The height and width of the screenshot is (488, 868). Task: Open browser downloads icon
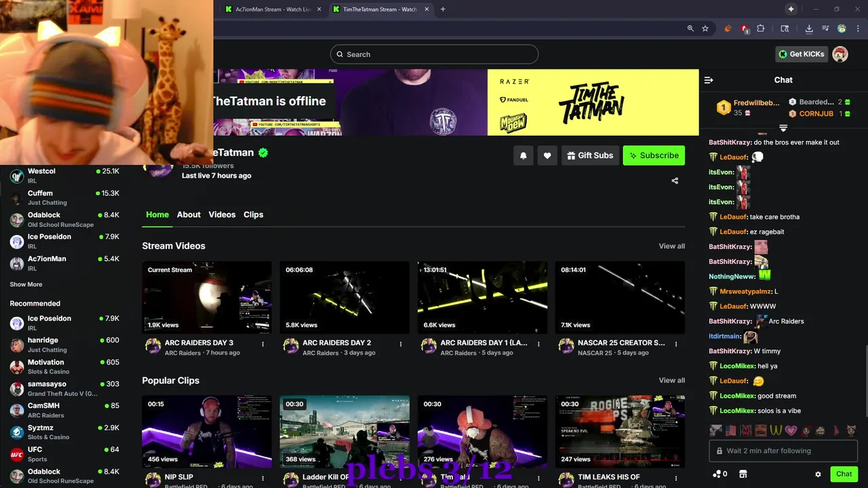809,28
